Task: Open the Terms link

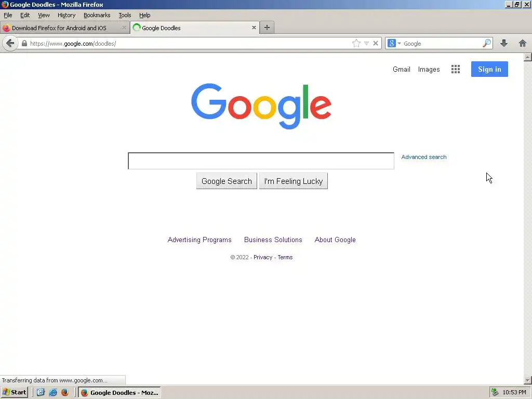Action: coord(285,257)
